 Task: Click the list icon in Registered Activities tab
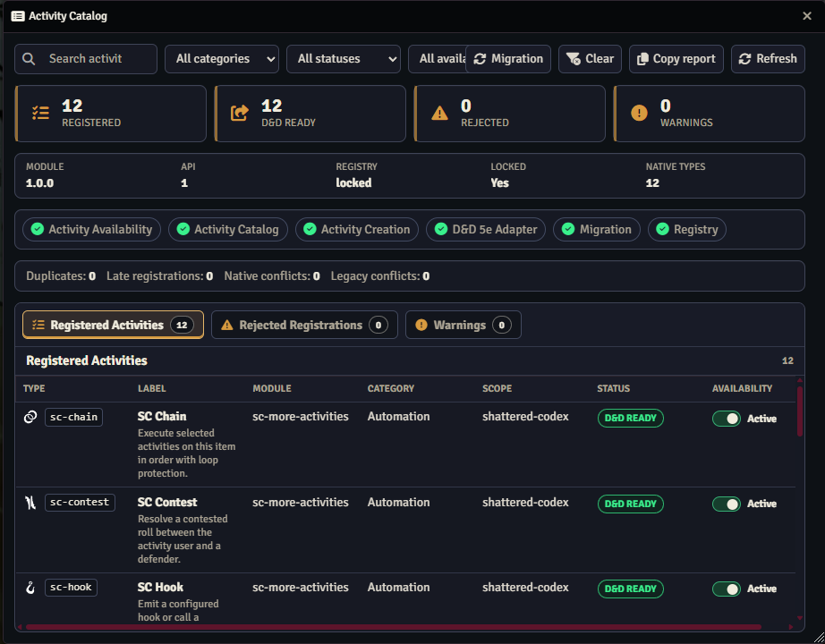coord(38,326)
